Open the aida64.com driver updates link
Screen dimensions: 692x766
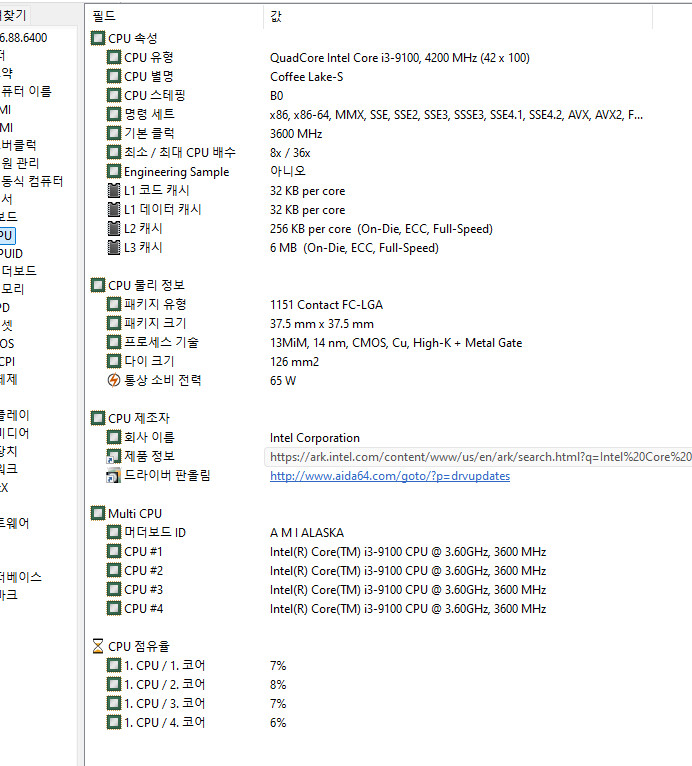coord(389,476)
